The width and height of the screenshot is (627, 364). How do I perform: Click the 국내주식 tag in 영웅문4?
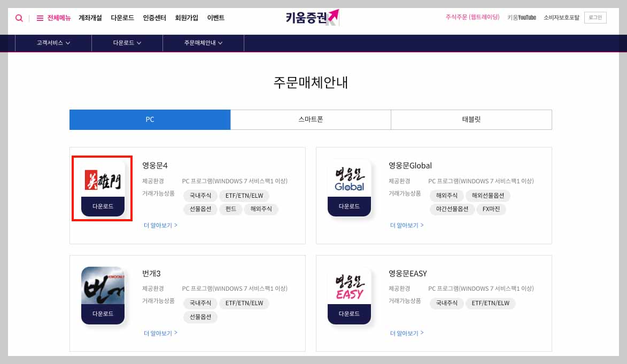tap(200, 196)
